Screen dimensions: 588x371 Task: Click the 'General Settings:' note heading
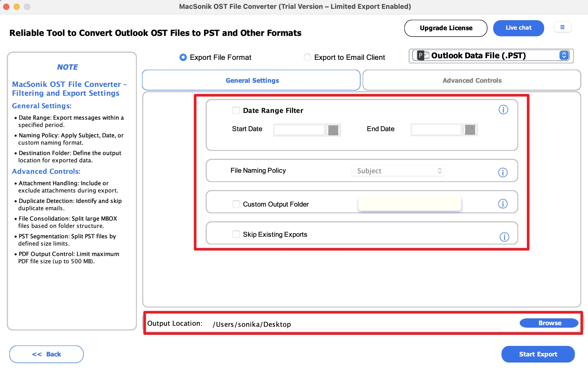click(x=42, y=106)
